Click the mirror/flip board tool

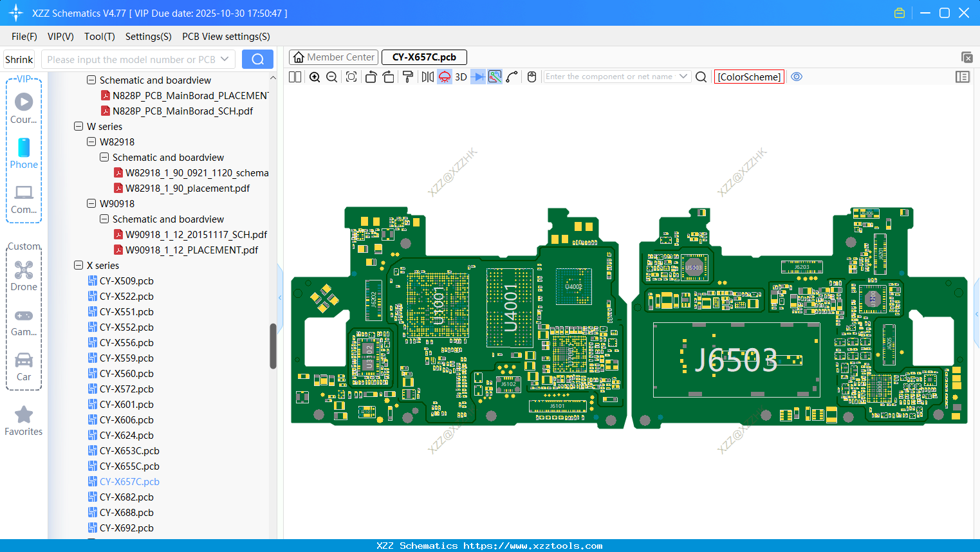[427, 77]
